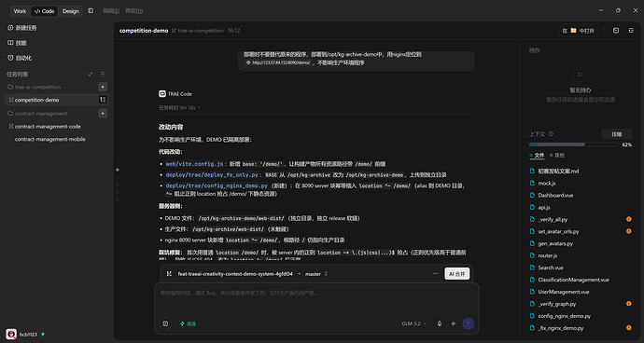
Task: Click the New Task (新建任务) icon button
Action: (10, 28)
